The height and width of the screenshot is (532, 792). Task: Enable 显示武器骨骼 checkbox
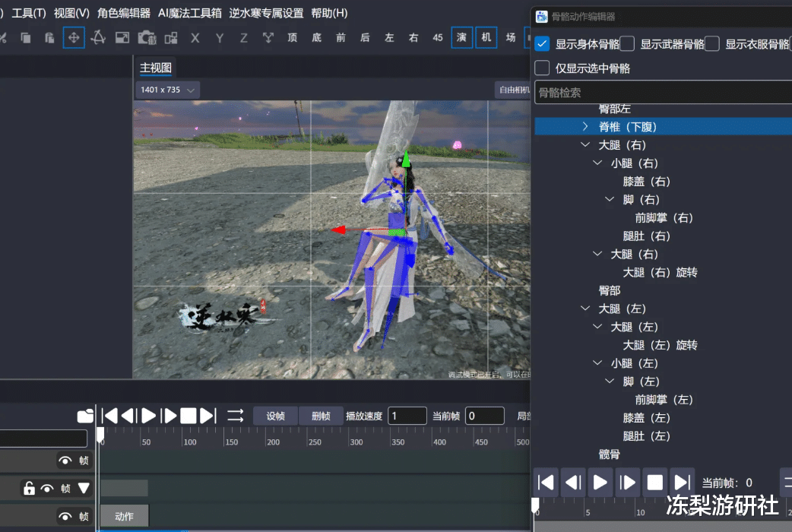(x=628, y=44)
